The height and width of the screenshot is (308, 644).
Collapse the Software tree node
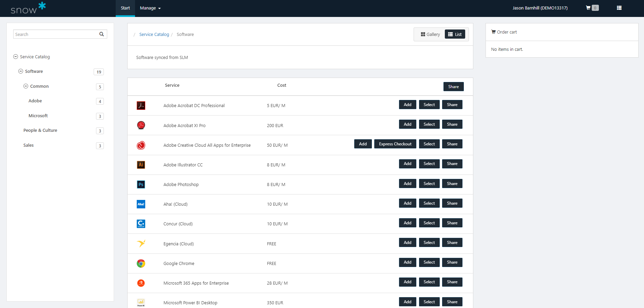21,71
